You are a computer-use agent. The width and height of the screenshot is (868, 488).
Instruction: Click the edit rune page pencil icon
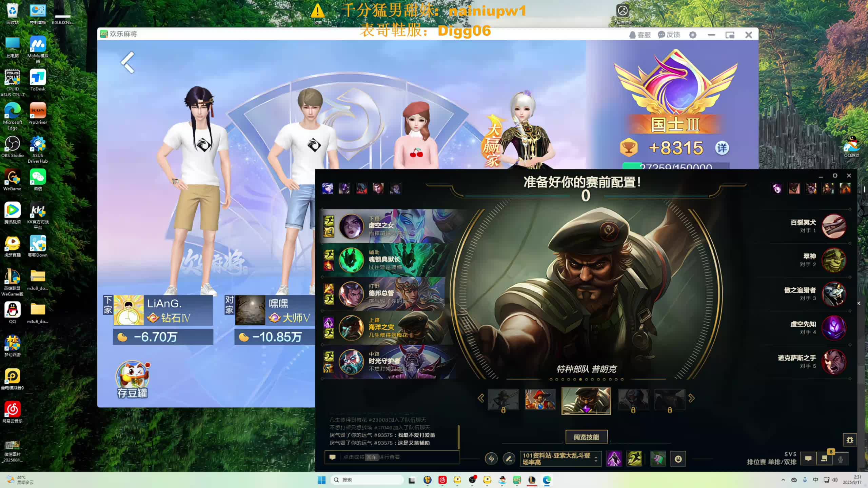click(x=509, y=459)
